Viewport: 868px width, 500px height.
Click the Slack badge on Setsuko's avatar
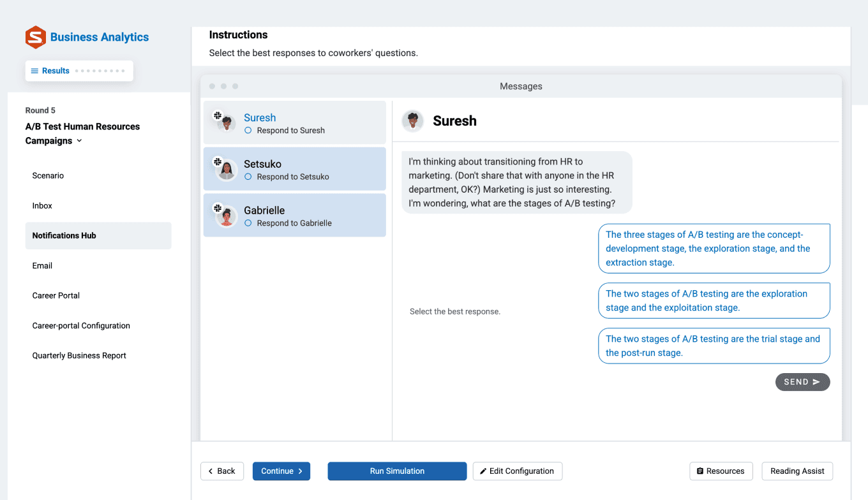pos(218,162)
